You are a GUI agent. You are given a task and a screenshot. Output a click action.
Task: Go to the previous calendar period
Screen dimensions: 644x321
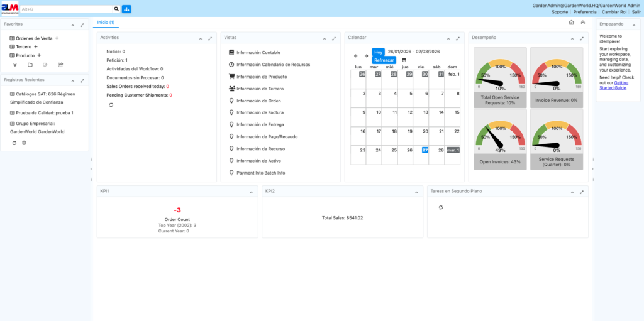coord(356,56)
